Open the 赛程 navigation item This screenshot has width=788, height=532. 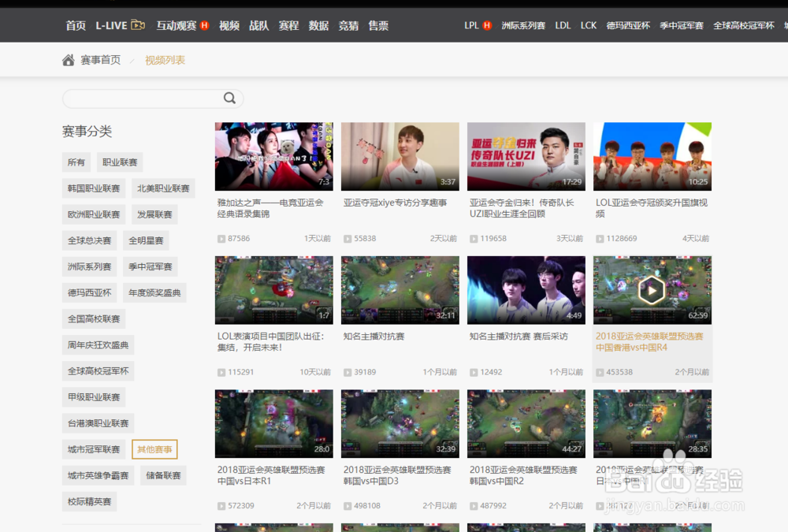(x=289, y=26)
